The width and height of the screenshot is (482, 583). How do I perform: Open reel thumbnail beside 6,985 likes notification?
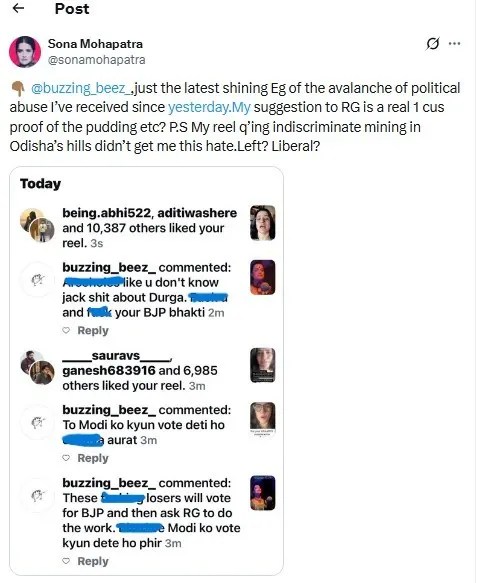[263, 365]
